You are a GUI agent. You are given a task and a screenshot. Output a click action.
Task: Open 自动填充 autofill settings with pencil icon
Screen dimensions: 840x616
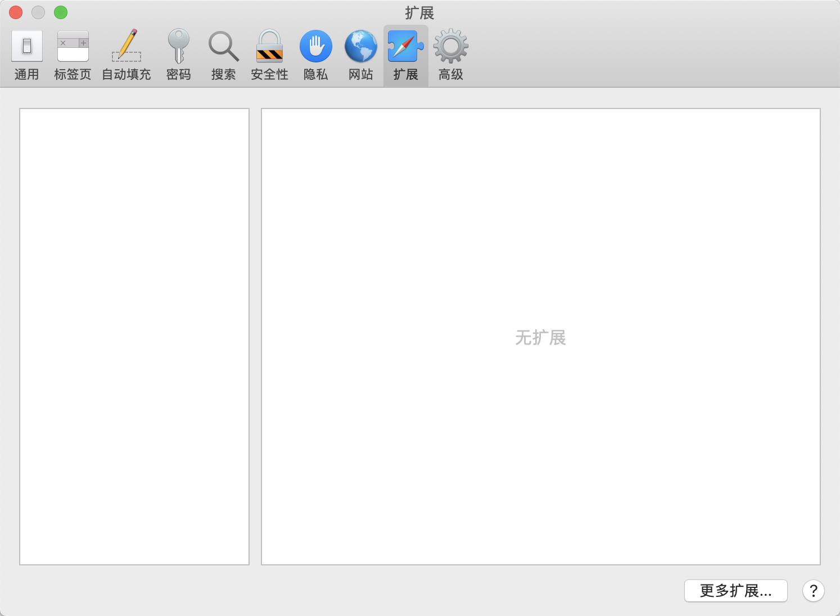[x=127, y=56]
